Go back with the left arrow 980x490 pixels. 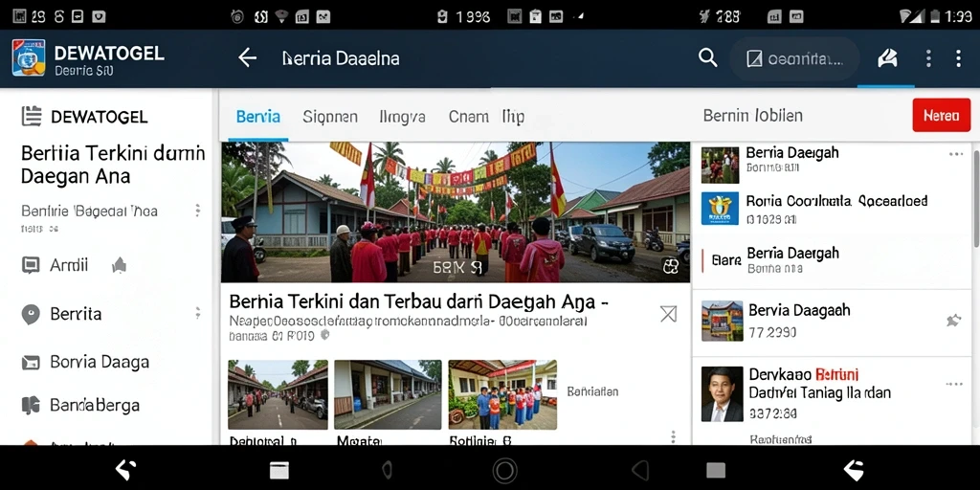tap(248, 58)
